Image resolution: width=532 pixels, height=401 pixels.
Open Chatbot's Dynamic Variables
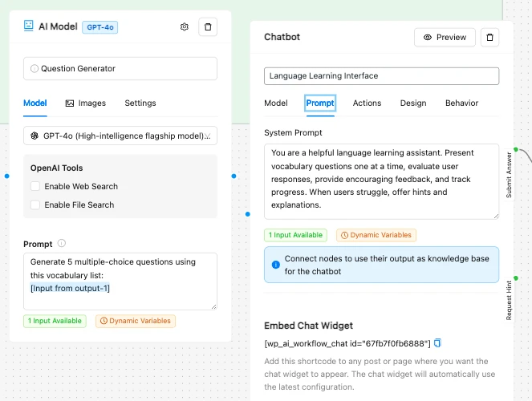tap(376, 235)
